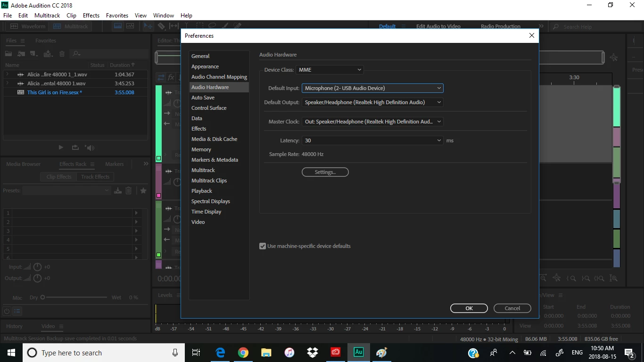Image resolution: width=644 pixels, height=362 pixels.
Task: Click Files panel menu icon
Action: (x=23, y=41)
